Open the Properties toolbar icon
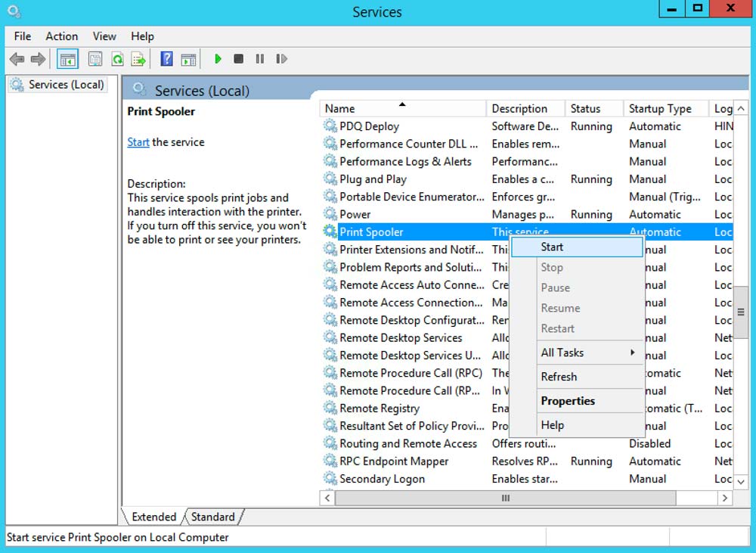This screenshot has width=756, height=553. [95, 59]
